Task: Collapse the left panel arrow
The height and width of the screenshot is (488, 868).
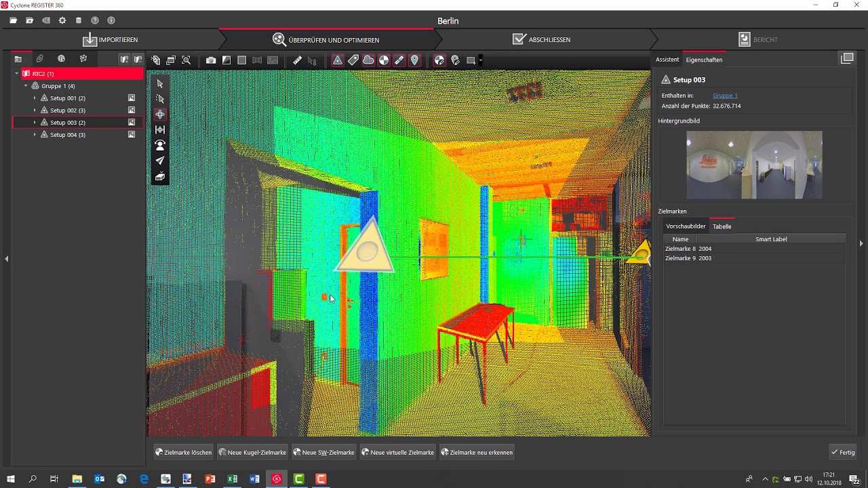Action: (x=6, y=258)
